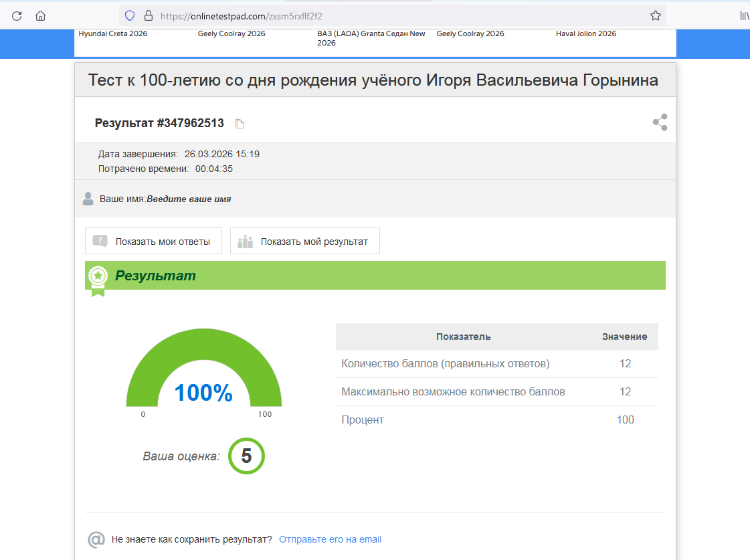Click the circled grade 5 badge
The width and height of the screenshot is (750, 560).
tap(246, 456)
